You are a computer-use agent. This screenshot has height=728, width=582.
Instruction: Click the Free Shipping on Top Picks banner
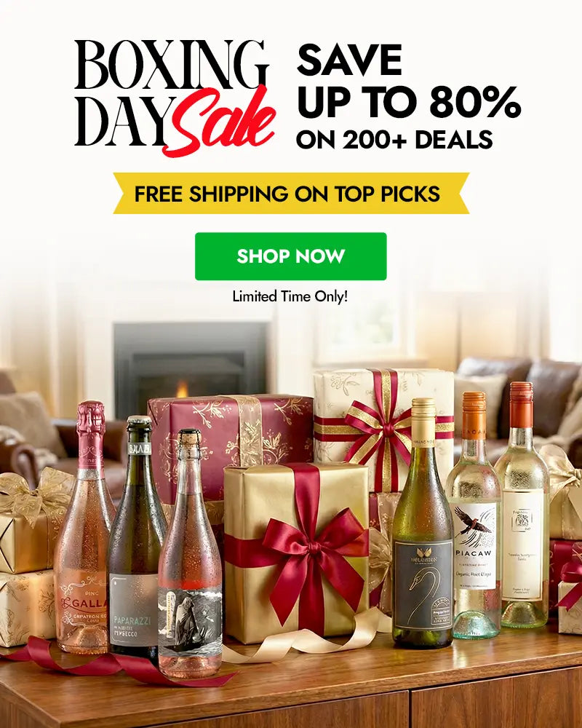pyautogui.click(x=291, y=193)
